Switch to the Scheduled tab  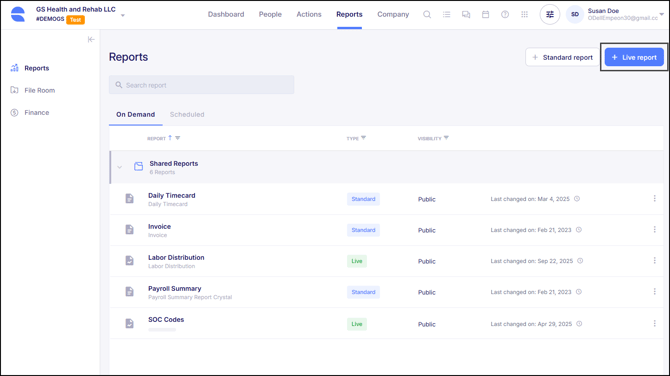[x=187, y=115]
